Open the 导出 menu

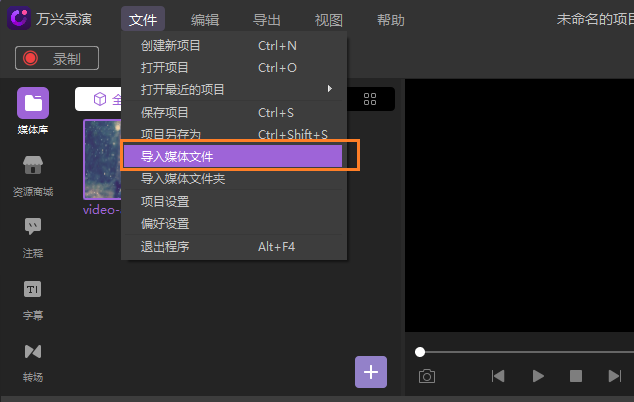267,19
